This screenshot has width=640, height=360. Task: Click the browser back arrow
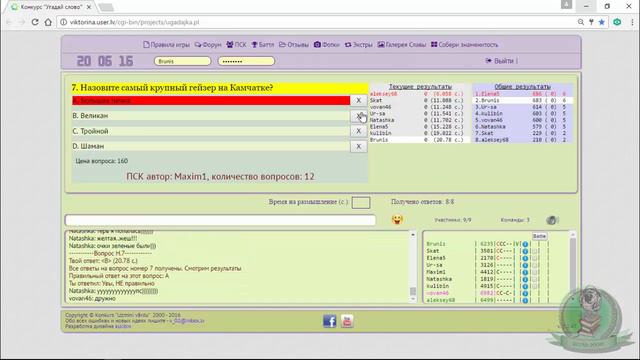click(x=9, y=22)
